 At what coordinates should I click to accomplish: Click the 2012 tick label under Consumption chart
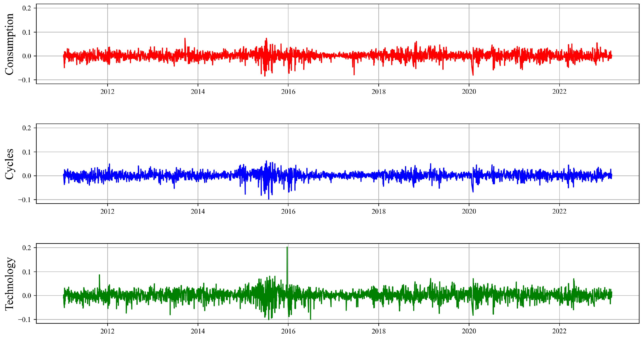(x=107, y=92)
